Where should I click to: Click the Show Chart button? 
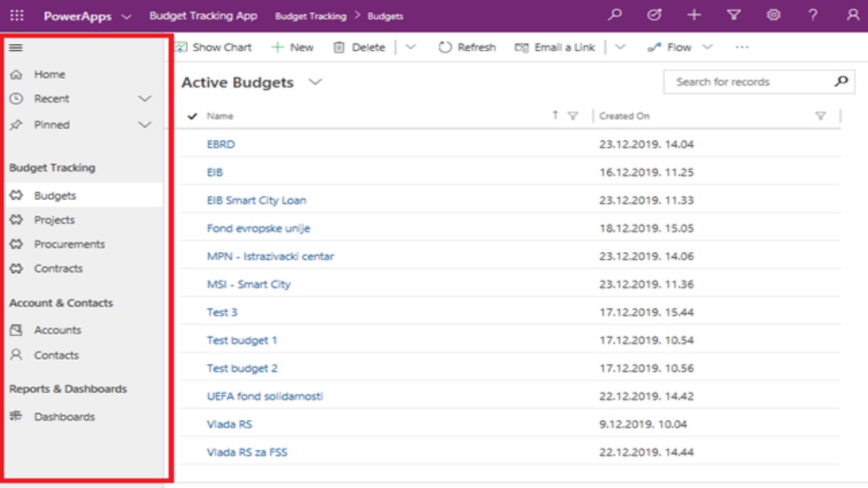point(213,47)
